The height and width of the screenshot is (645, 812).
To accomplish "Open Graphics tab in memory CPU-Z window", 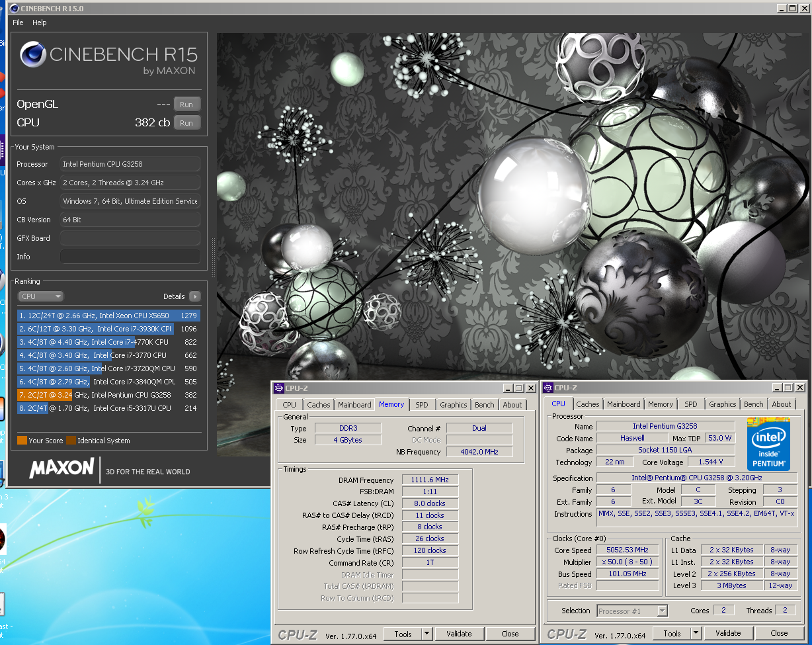I will [x=453, y=405].
